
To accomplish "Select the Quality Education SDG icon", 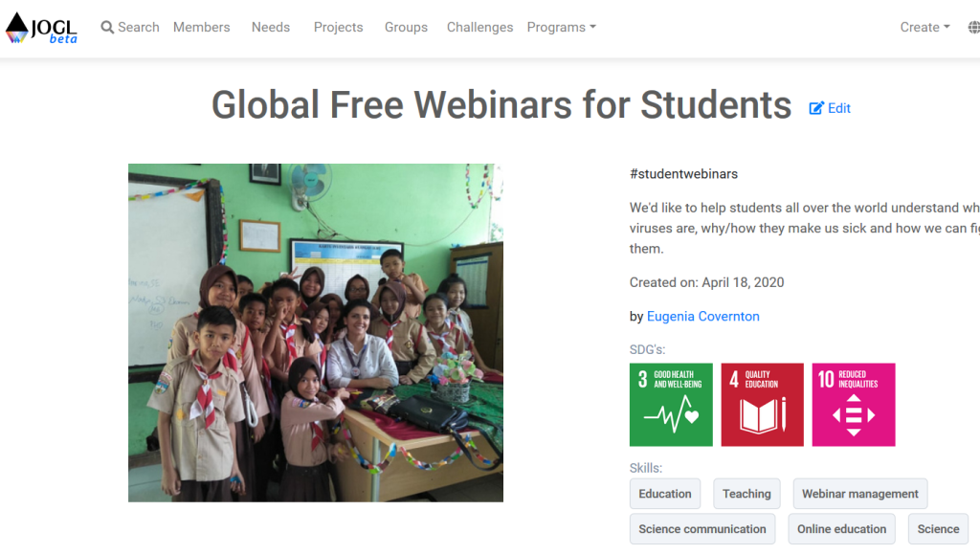I will click(762, 405).
